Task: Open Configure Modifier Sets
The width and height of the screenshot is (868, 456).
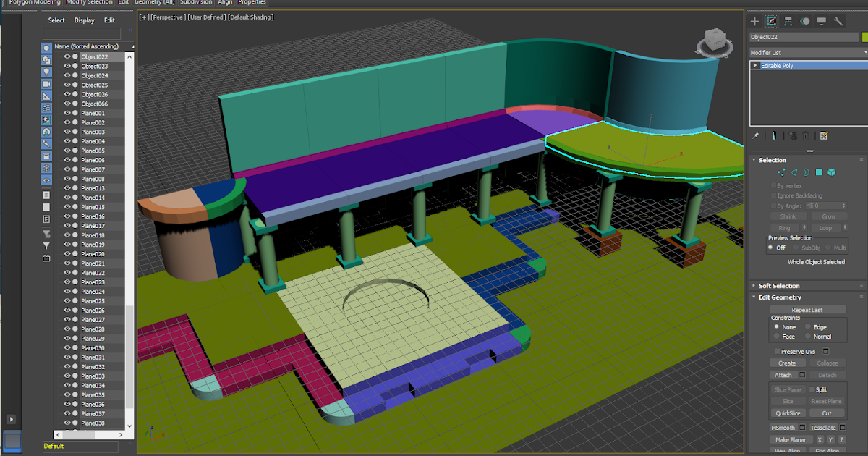Action: click(x=823, y=136)
